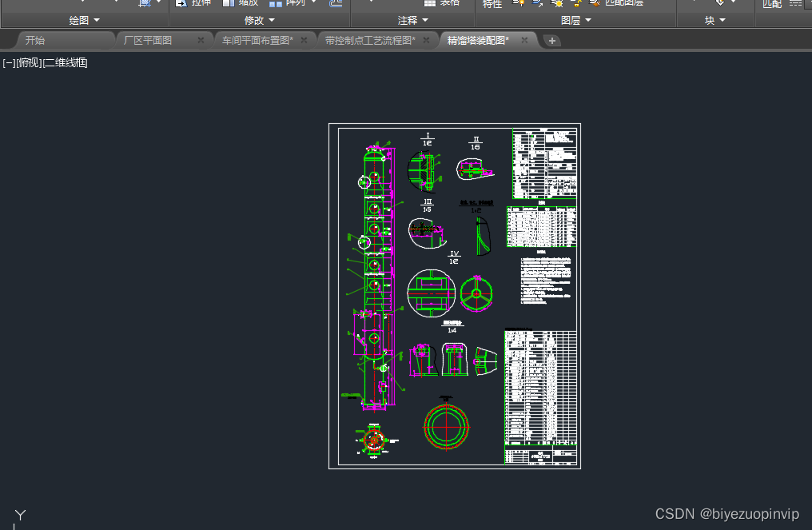This screenshot has height=530, width=812.
Task: Select the red and green concentric ring view
Action: point(447,426)
